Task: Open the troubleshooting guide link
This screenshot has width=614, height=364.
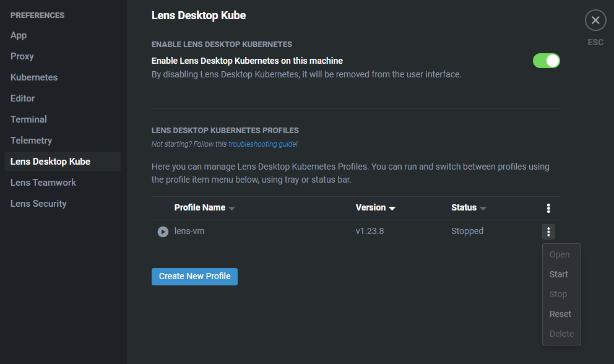Action: point(263,144)
